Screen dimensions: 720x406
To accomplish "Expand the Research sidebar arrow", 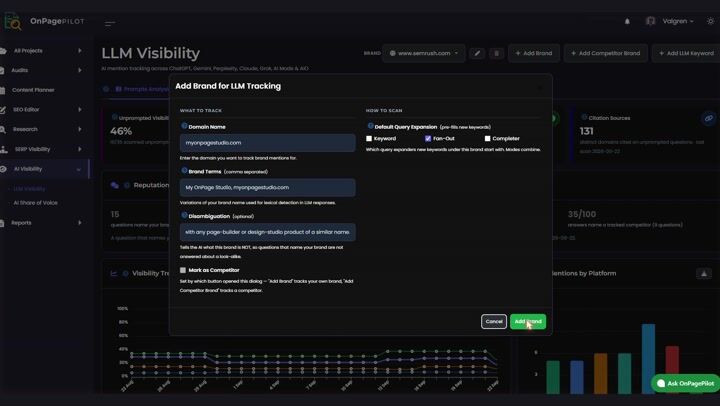I will click(80, 130).
